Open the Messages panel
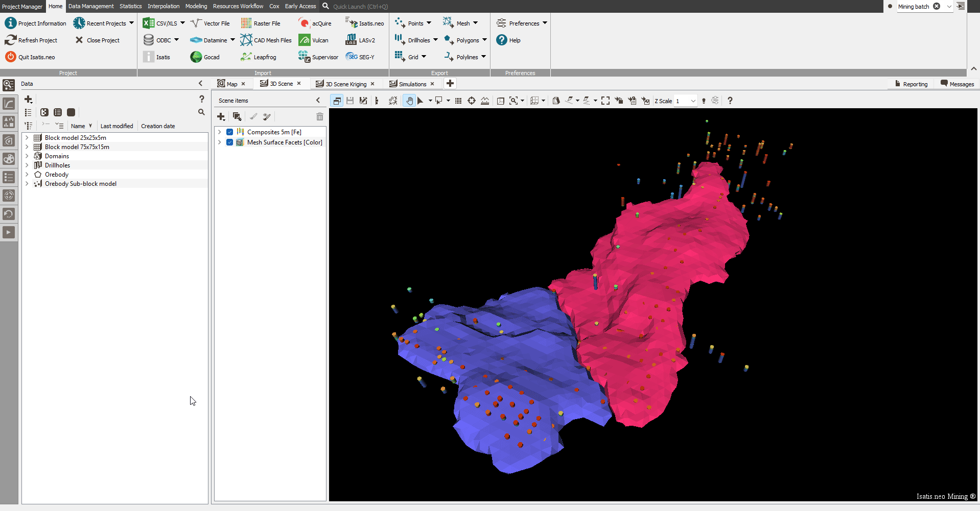Screen dimensions: 980x511 [957, 84]
